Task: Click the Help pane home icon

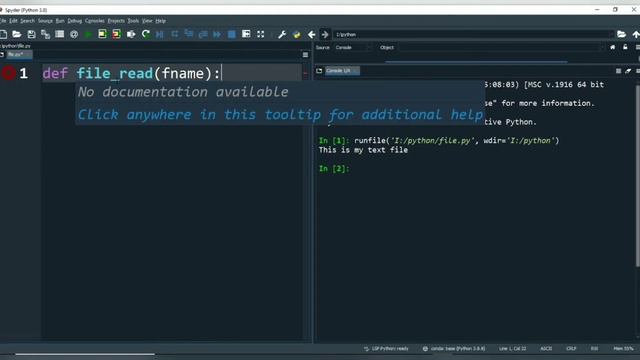Action: click(x=613, y=47)
